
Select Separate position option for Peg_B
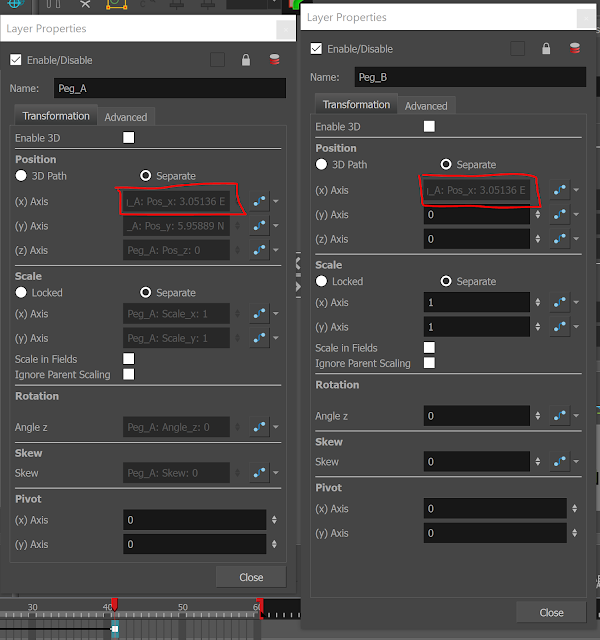(x=446, y=164)
